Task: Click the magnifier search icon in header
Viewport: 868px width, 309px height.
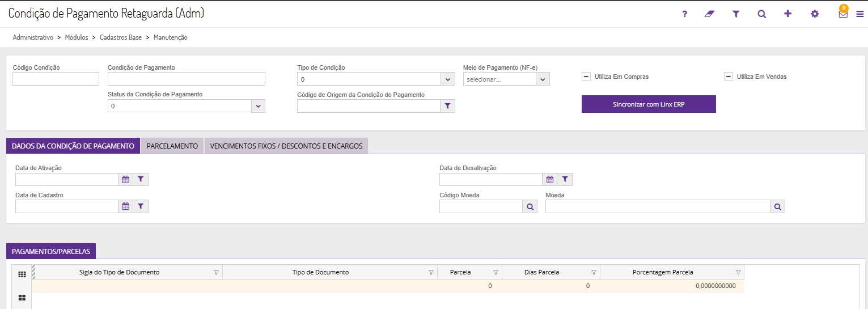Action: pyautogui.click(x=761, y=14)
